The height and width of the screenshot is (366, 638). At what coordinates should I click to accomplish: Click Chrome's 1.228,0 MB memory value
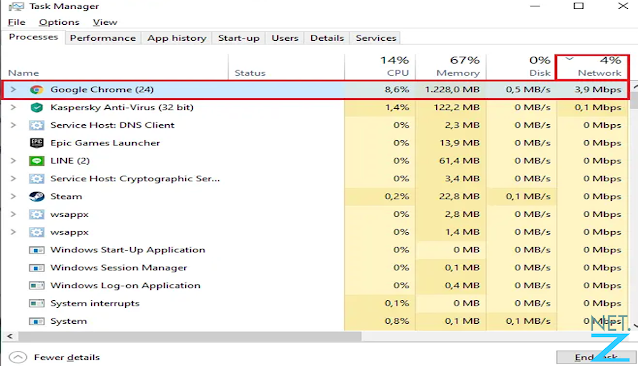(452, 89)
